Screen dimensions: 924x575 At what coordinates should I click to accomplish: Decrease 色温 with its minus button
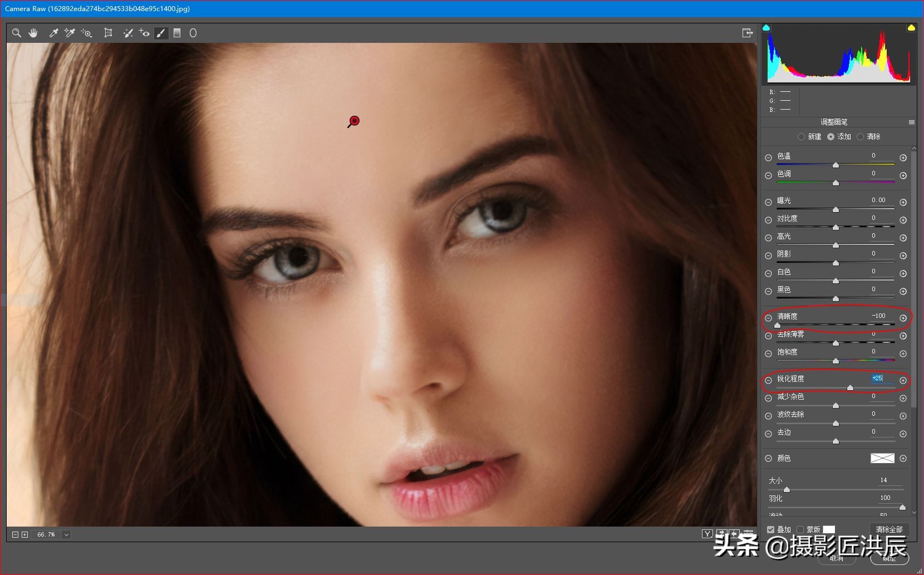click(x=768, y=158)
